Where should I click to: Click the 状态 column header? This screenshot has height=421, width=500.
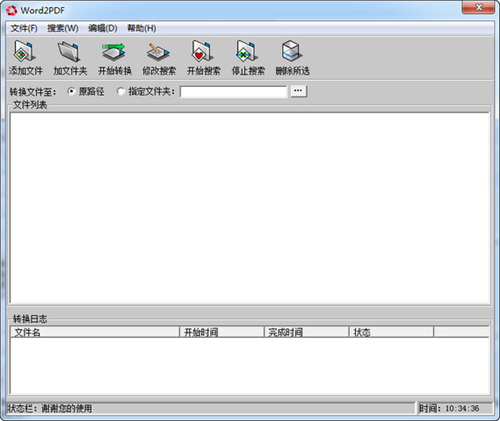click(x=391, y=332)
